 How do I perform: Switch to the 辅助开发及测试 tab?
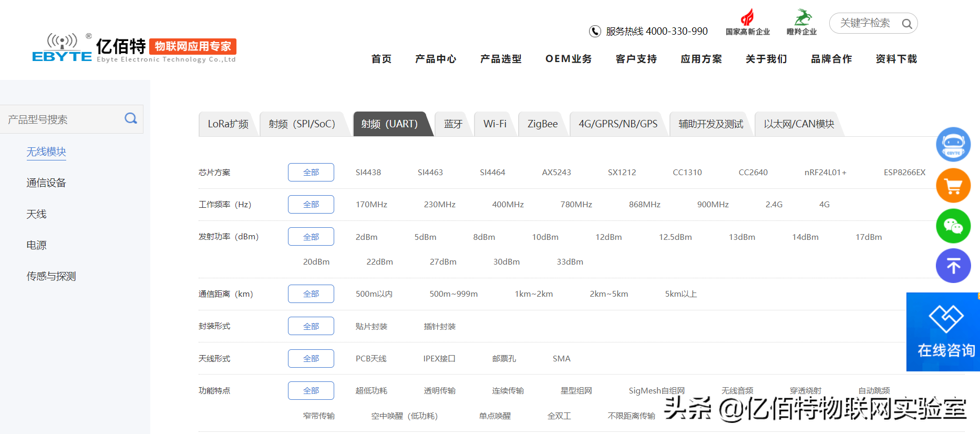710,124
